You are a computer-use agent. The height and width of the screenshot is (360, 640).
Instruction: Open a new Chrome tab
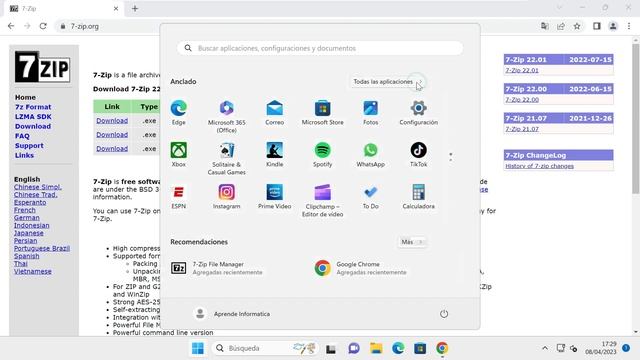(x=135, y=8)
